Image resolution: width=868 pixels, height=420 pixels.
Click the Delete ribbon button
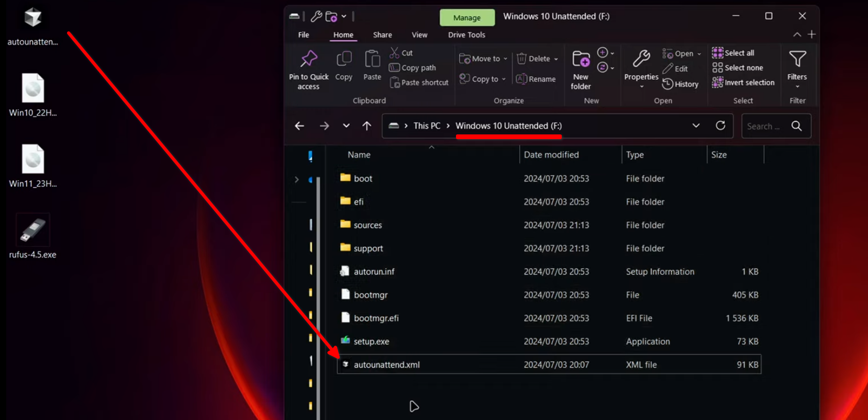pyautogui.click(x=537, y=59)
